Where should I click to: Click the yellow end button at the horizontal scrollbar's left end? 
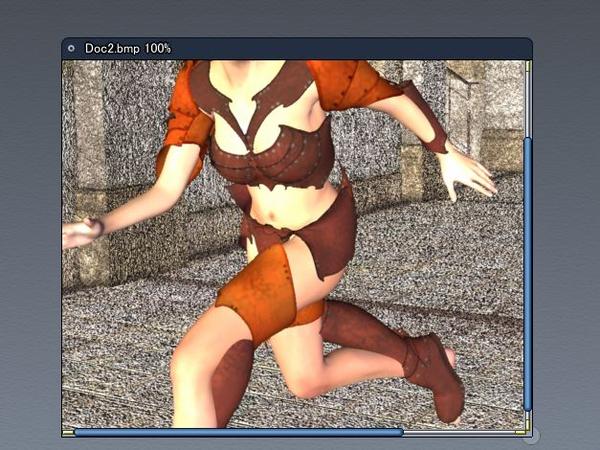pos(68,433)
